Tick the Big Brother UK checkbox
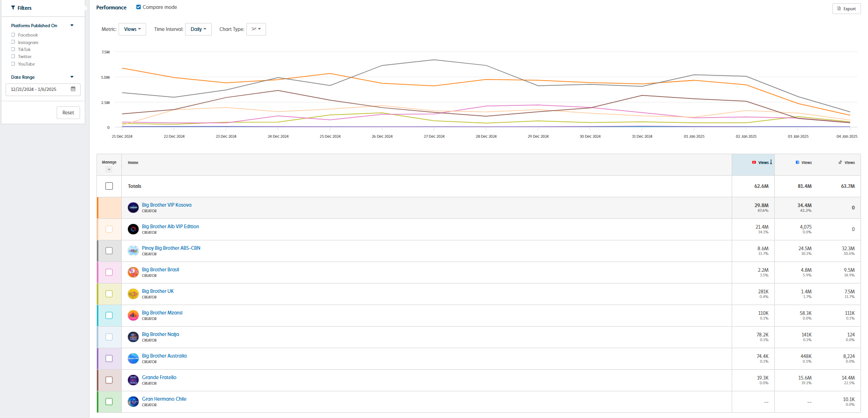This screenshot has height=418, width=868. pyautogui.click(x=109, y=294)
